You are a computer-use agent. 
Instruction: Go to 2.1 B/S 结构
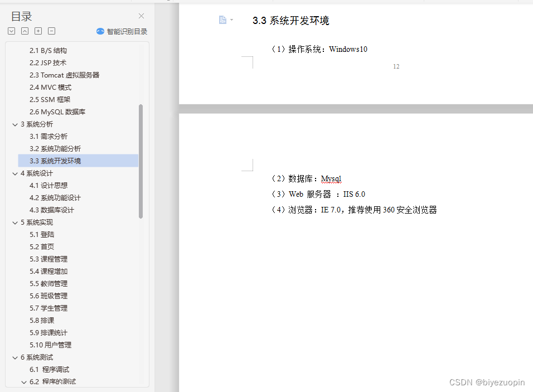(49, 51)
